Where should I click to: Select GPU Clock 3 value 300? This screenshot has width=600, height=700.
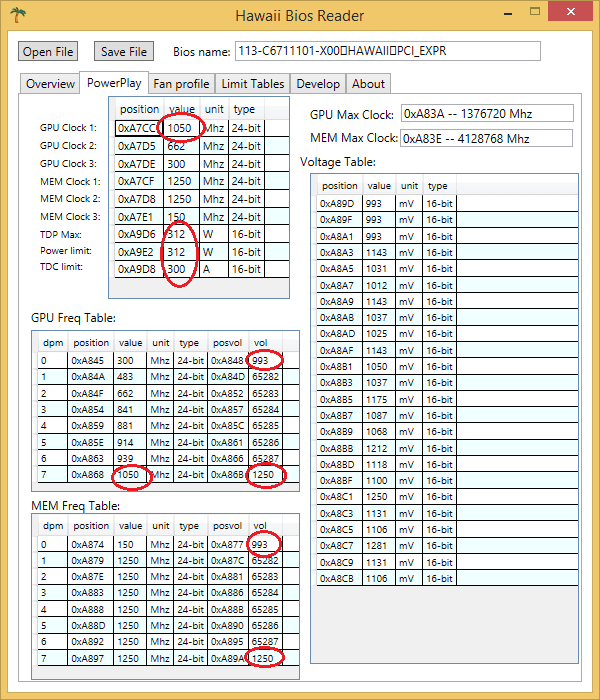coord(181,164)
